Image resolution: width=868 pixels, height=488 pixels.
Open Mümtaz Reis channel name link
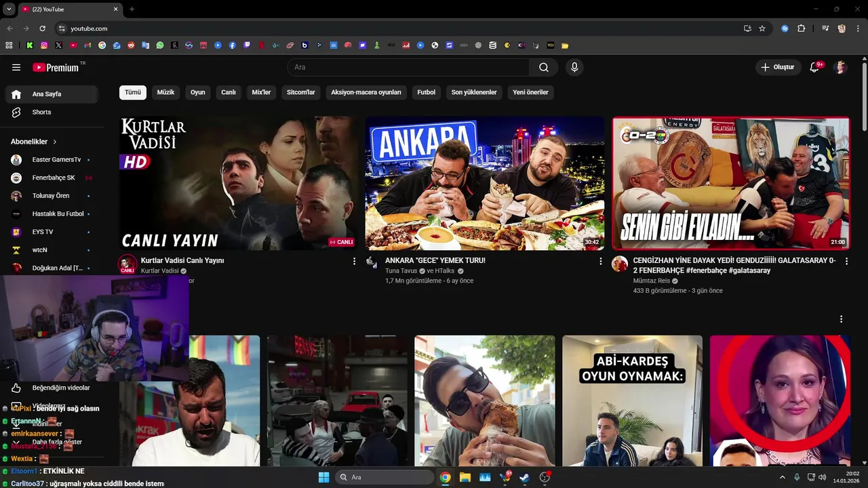coord(651,281)
